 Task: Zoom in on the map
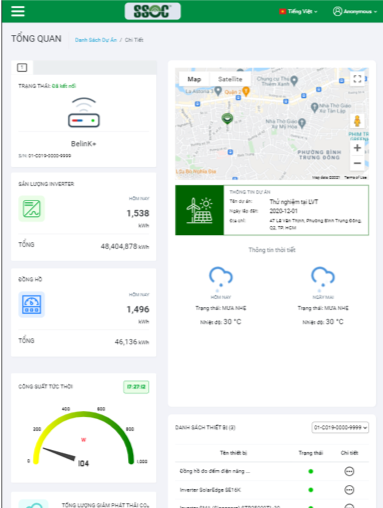point(357,148)
